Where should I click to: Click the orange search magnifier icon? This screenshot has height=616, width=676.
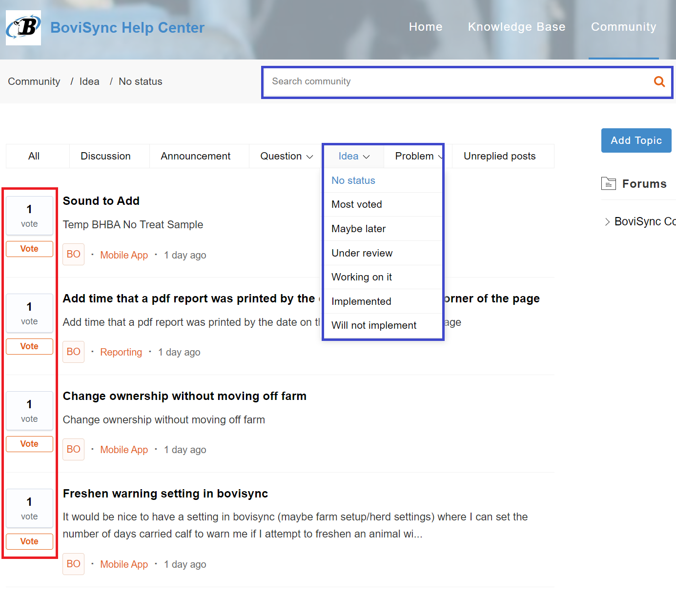pyautogui.click(x=659, y=81)
